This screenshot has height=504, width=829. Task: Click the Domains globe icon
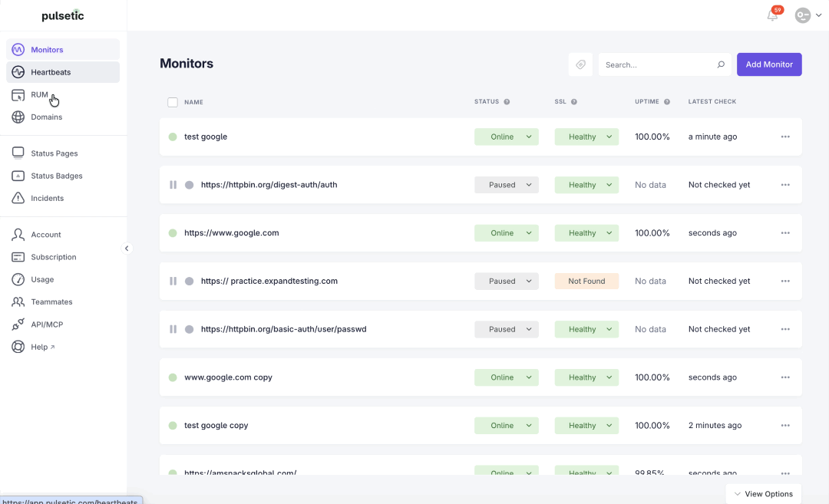pos(18,117)
